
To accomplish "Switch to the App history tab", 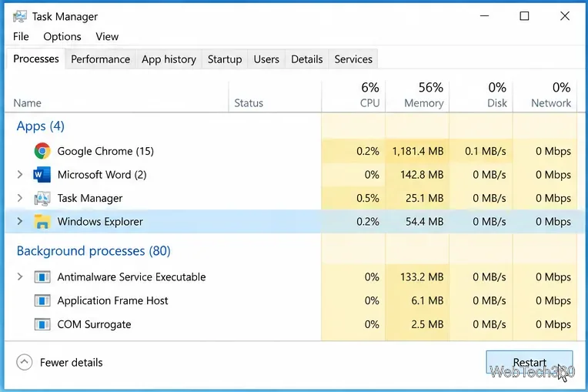I will click(169, 59).
